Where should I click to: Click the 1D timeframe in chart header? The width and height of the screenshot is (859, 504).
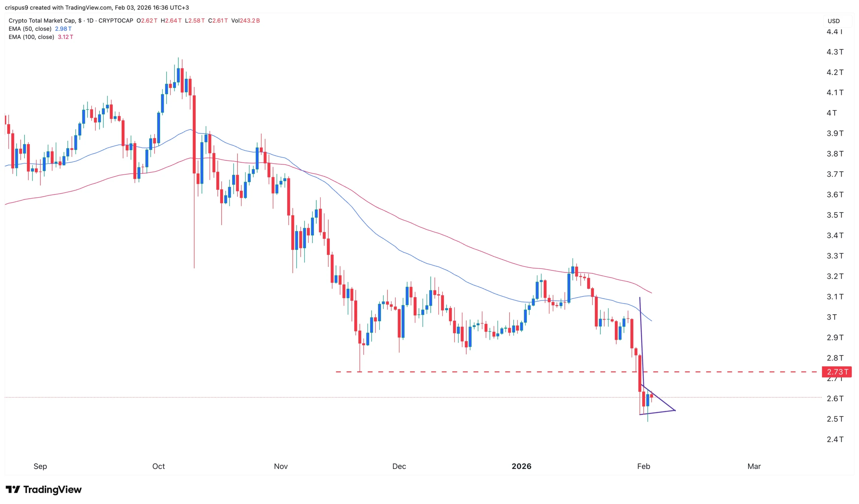click(90, 21)
